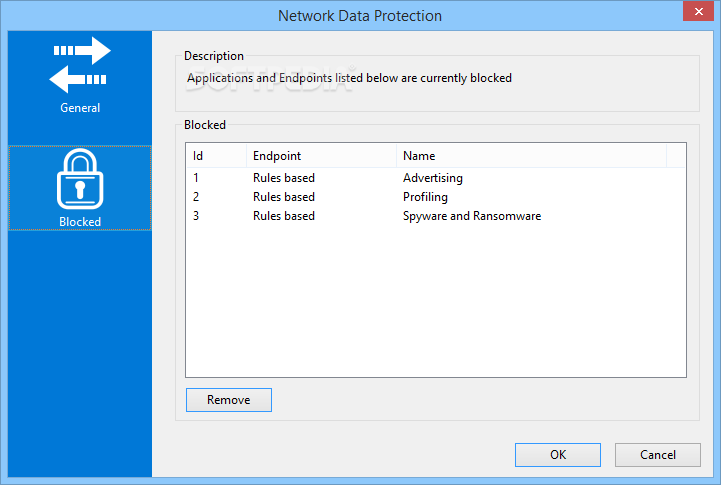Image resolution: width=721 pixels, height=485 pixels.
Task: Sort list by Name column header
Action: (x=531, y=156)
